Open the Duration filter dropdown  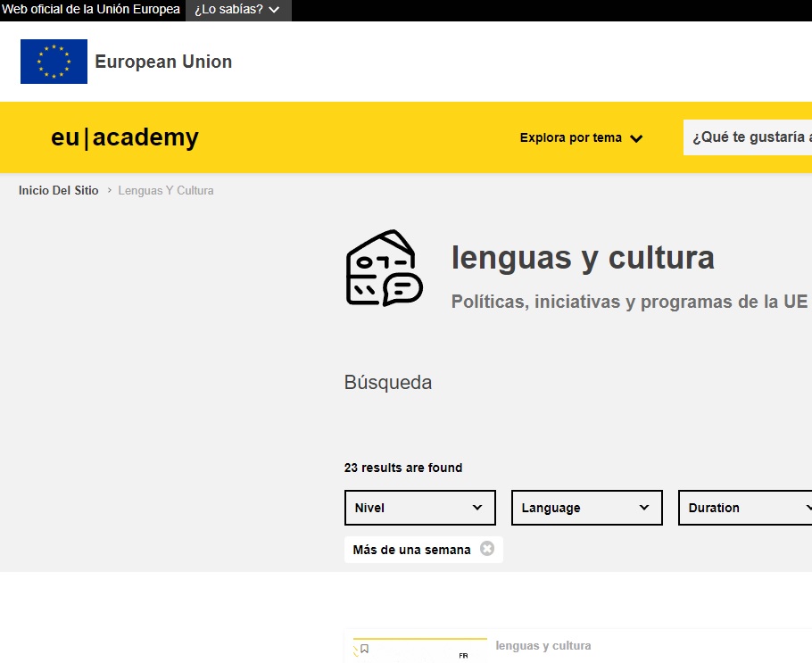746,508
